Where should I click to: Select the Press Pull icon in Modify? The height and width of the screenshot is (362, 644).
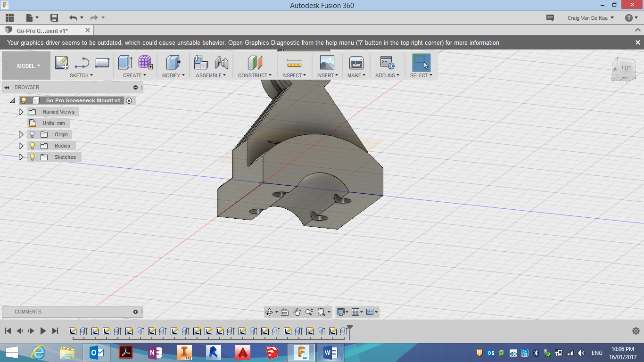(173, 62)
